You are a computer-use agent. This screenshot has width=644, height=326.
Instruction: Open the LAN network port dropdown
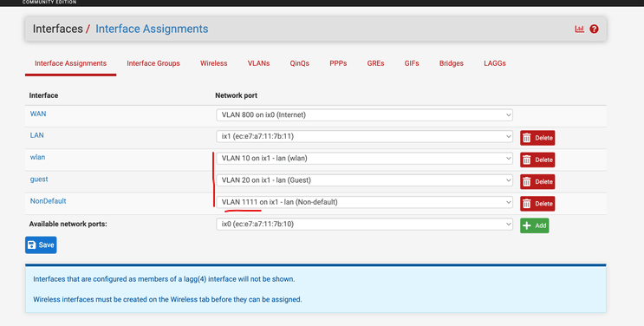click(x=364, y=136)
